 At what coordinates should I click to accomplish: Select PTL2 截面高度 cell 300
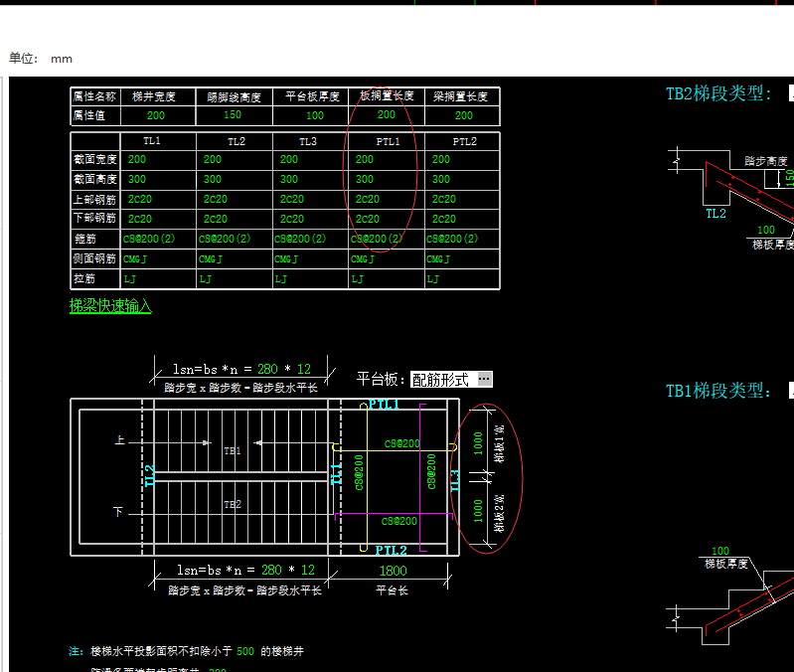coord(440,179)
